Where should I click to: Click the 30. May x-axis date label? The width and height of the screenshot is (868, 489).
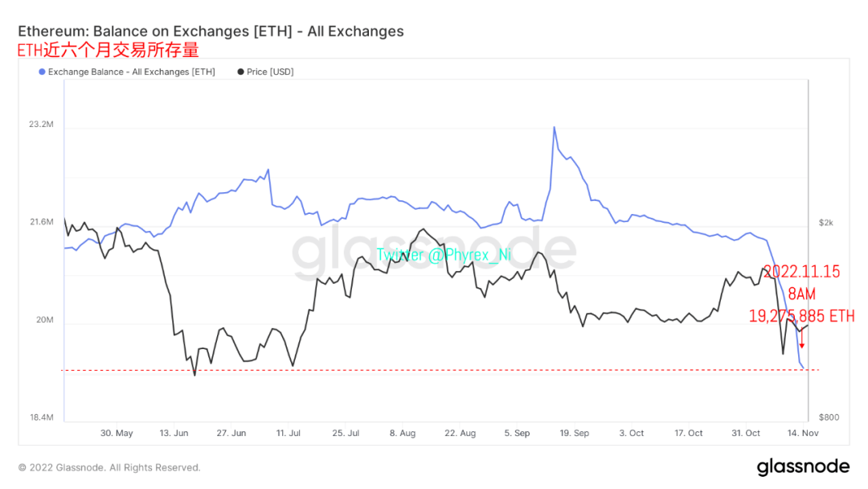coord(117,433)
